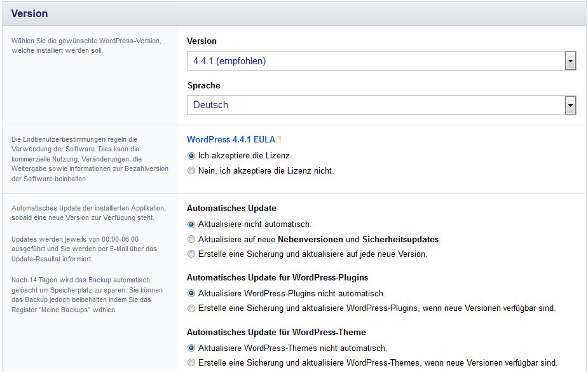The height and width of the screenshot is (372, 588).
Task: Open the WordPress 4.4.1 EULA link
Action: (231, 139)
